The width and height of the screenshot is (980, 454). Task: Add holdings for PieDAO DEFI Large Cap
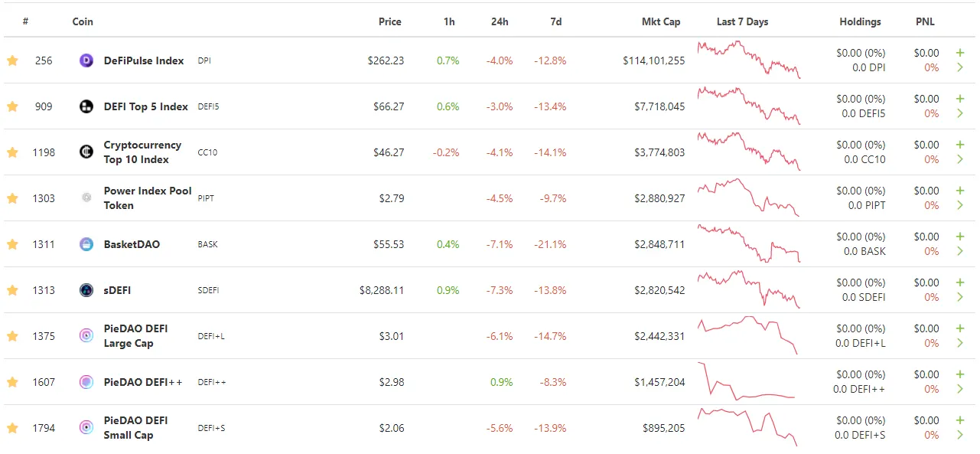coord(961,328)
